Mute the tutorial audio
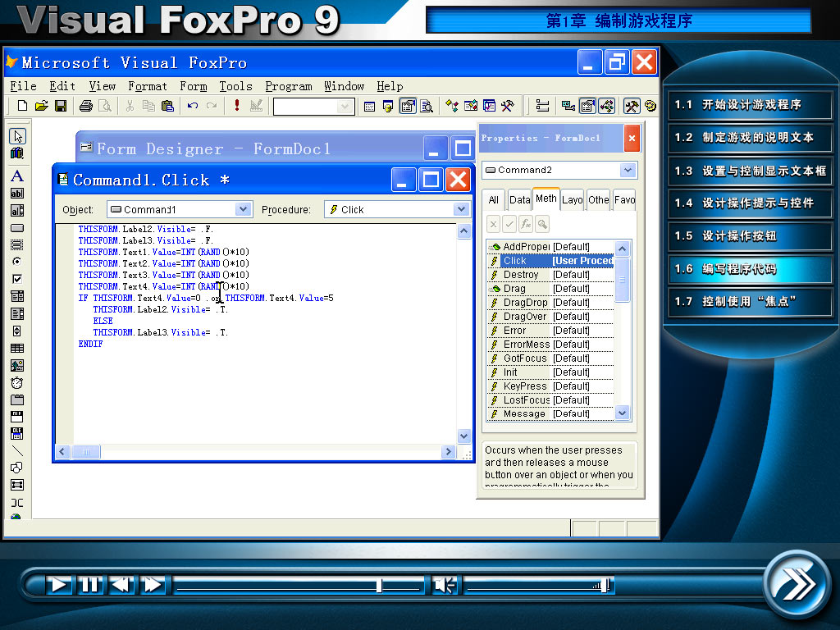Screen dimensions: 840x630 [x=445, y=584]
